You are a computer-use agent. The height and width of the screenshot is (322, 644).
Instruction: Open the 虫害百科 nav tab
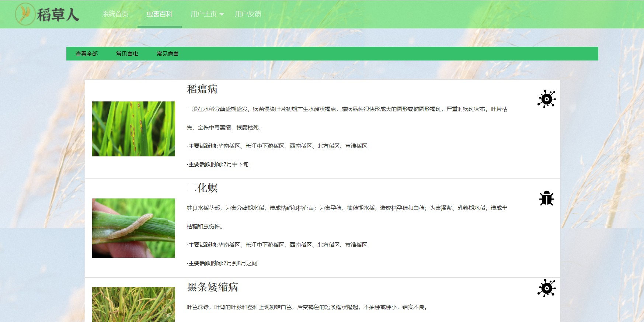pyautogui.click(x=159, y=14)
